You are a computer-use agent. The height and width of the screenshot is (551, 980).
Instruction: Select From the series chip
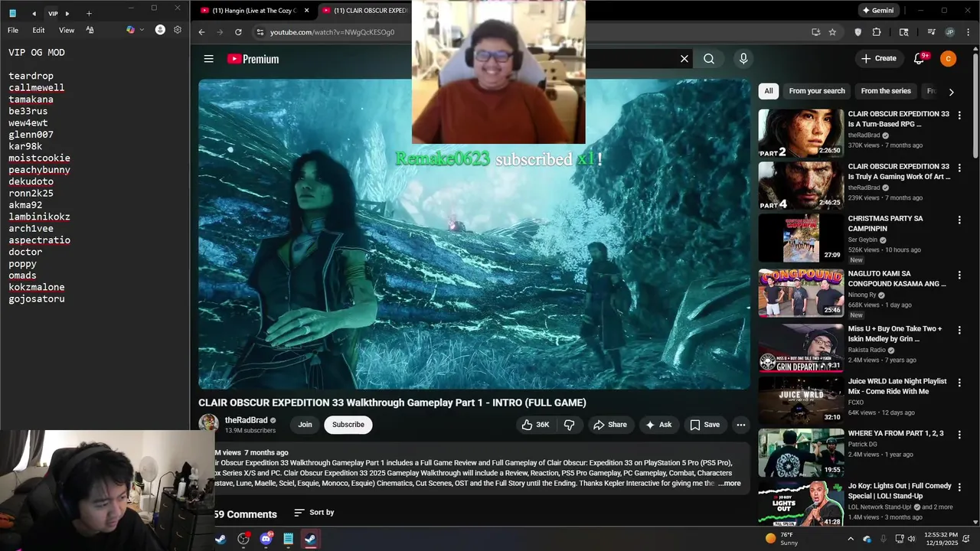point(886,91)
